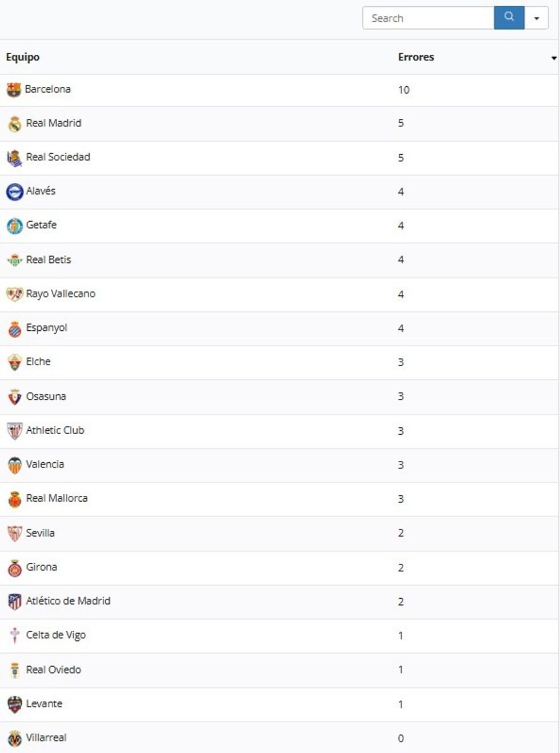Click the Equipo column header
560x753 pixels.
pyautogui.click(x=23, y=57)
